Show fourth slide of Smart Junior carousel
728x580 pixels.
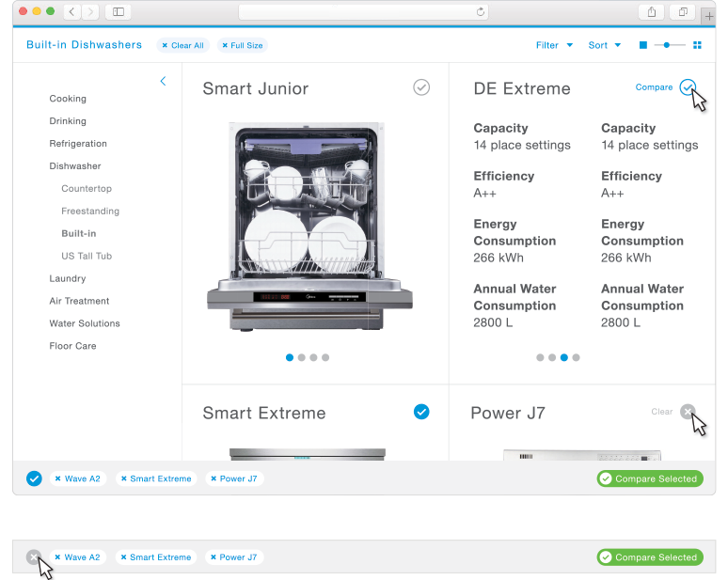tap(325, 357)
